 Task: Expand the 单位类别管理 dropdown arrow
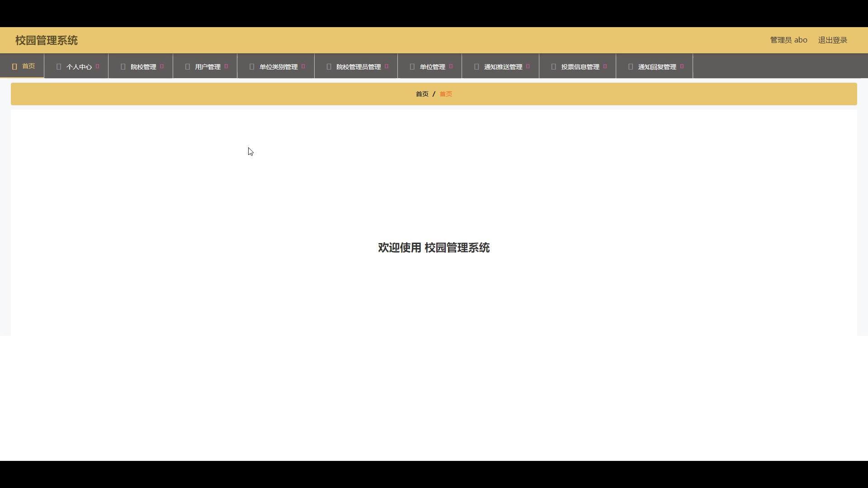[x=303, y=66]
